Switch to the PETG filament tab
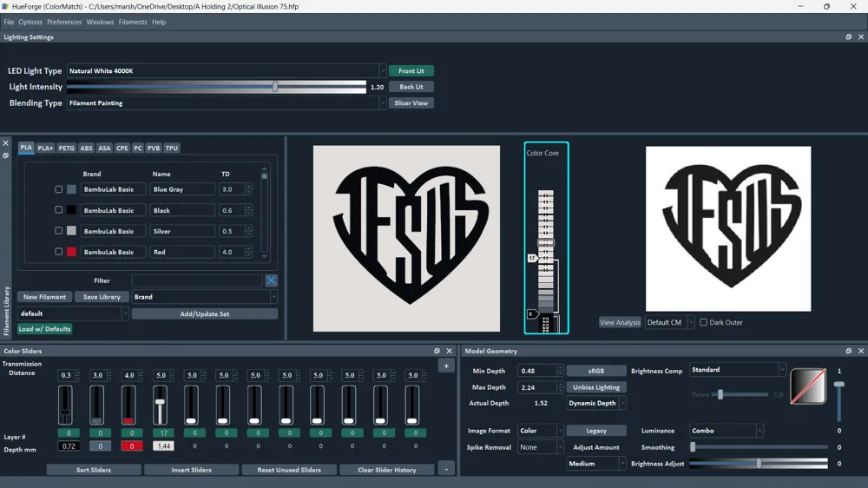This screenshot has height=488, width=868. pos(67,148)
